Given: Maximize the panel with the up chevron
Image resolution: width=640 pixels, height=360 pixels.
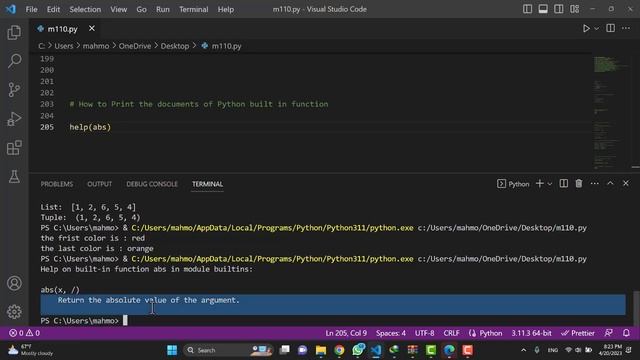Looking at the screenshot, I should (x=610, y=184).
